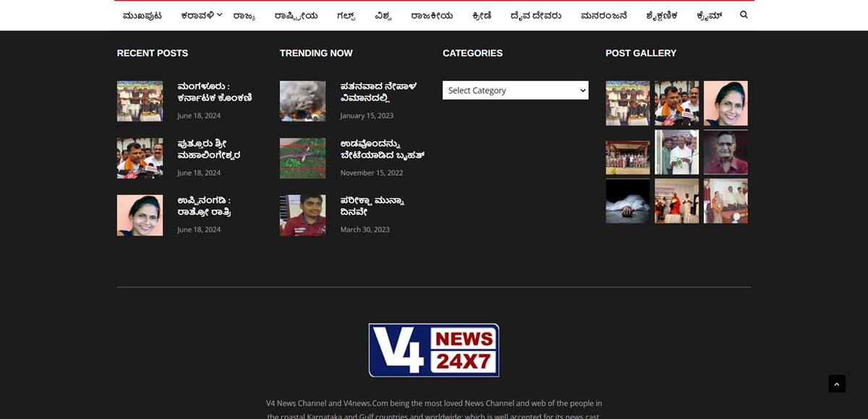Image resolution: width=868 pixels, height=419 pixels.
Task: Open recent post ಮಂಗಳೂರು : ಕರ್ನಾಟಕ ಕೊಂಕಣಿ
Action: [214, 92]
